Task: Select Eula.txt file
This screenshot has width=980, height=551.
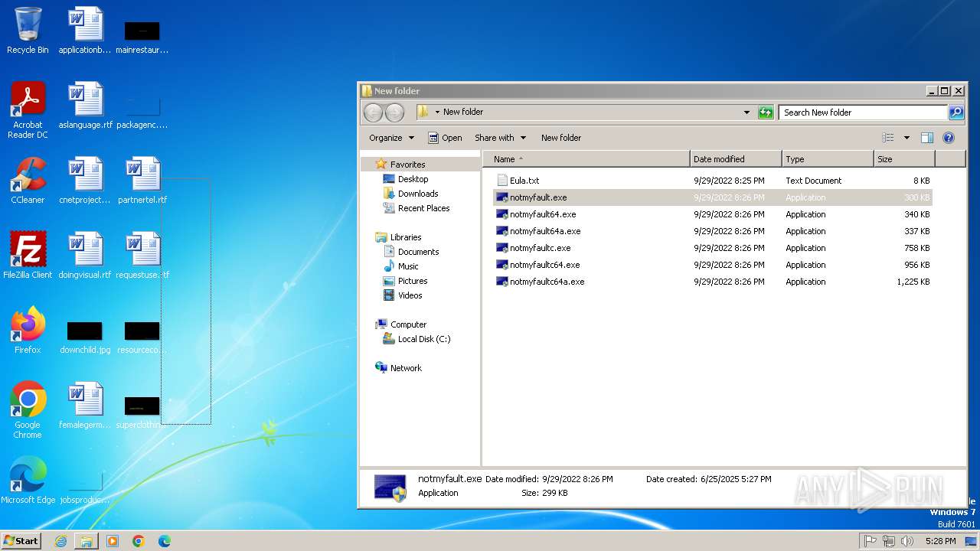Action: point(712,181)
